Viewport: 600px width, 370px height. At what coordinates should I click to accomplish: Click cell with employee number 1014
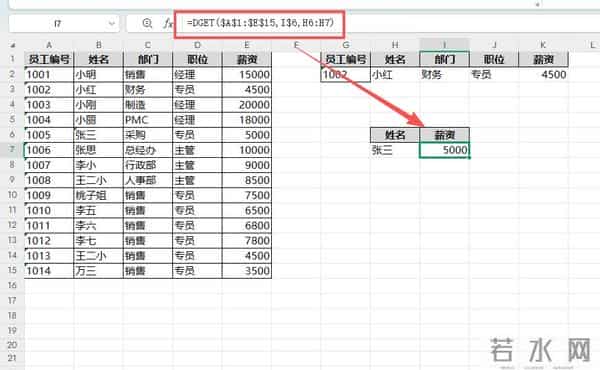pos(49,271)
